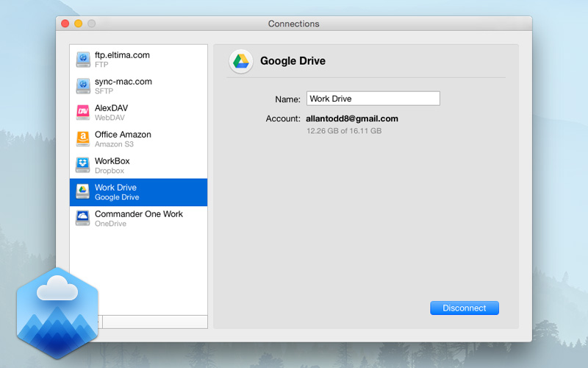Viewport: 588px width, 368px height.
Task: Minimize the Connections window with yellow button
Action: pos(78,24)
